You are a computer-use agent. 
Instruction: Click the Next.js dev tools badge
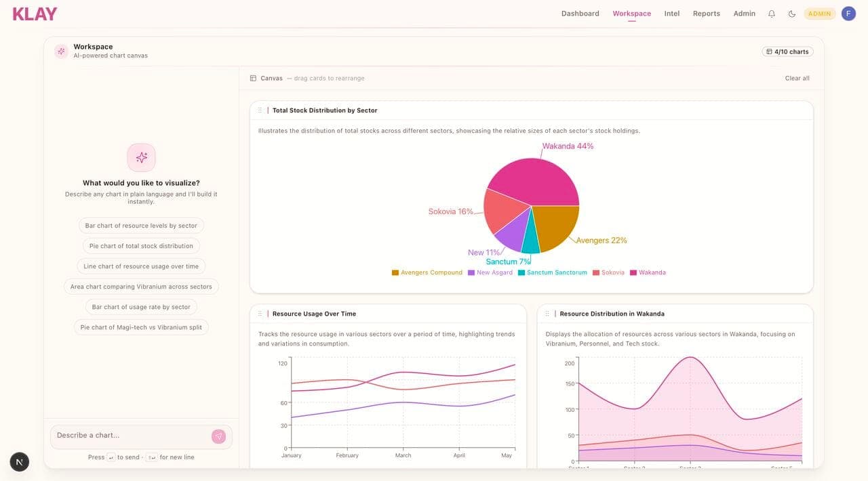(x=19, y=462)
